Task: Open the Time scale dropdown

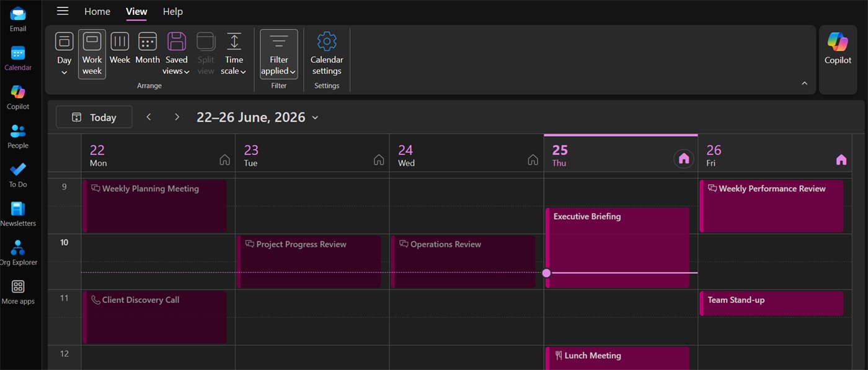Action: point(234,54)
